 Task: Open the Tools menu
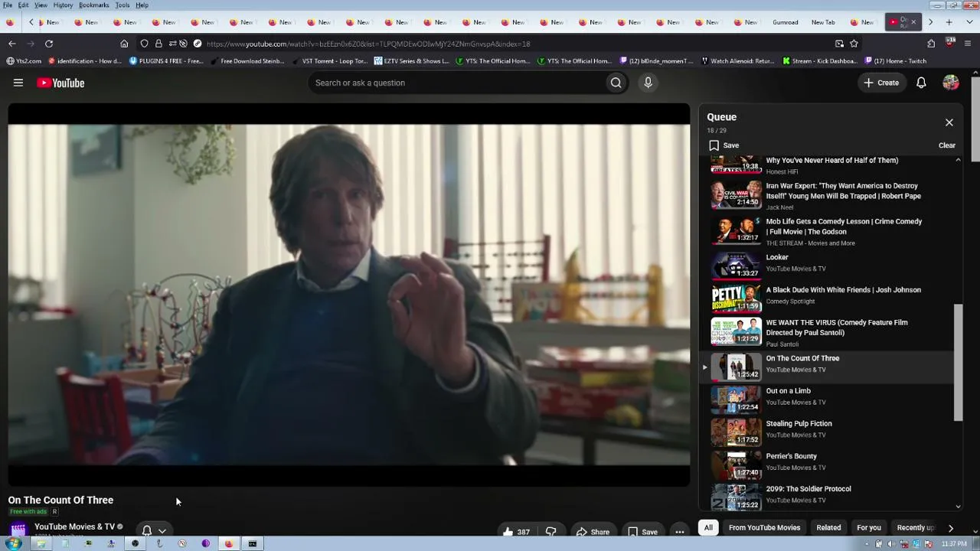click(x=122, y=5)
